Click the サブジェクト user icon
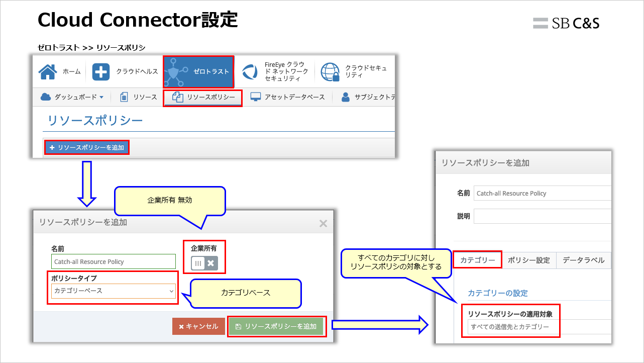The width and height of the screenshot is (644, 363). (345, 97)
